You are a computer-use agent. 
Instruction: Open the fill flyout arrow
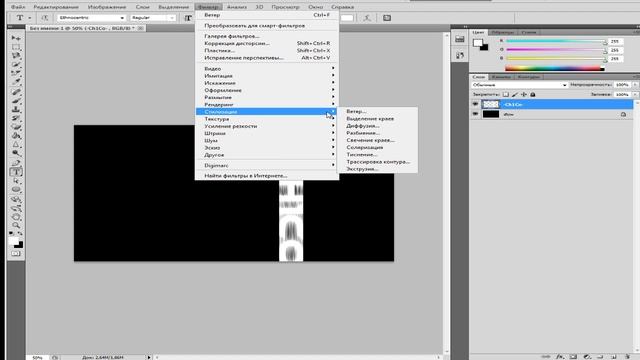pyautogui.click(x=635, y=94)
